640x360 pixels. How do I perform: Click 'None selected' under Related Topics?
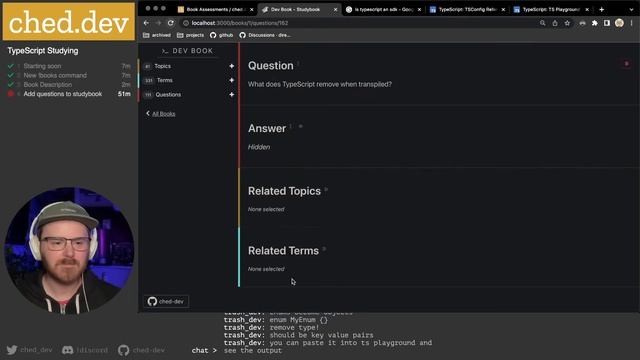tap(266, 209)
